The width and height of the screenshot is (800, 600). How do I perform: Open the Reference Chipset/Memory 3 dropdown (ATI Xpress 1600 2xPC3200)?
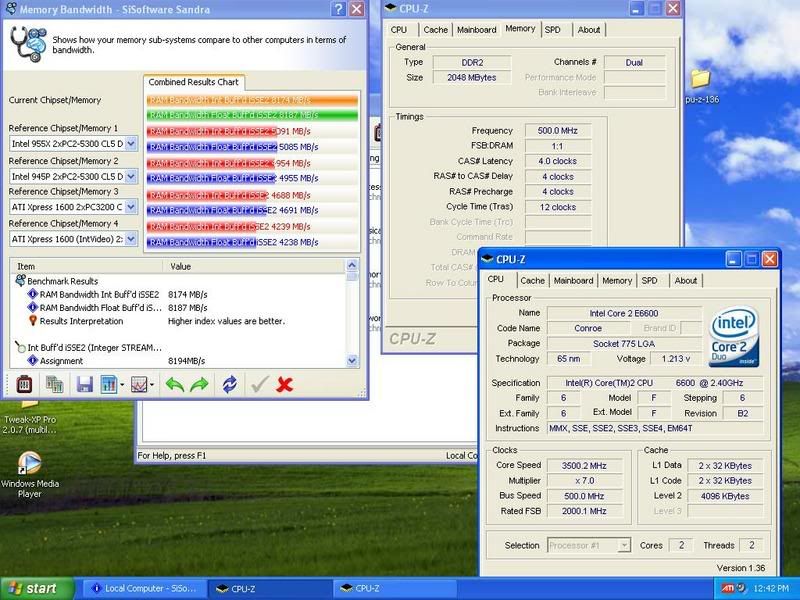click(x=131, y=207)
